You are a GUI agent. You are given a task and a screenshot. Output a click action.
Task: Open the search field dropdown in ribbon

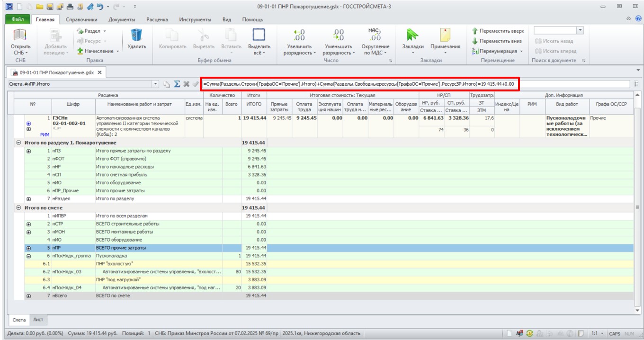click(x=580, y=30)
